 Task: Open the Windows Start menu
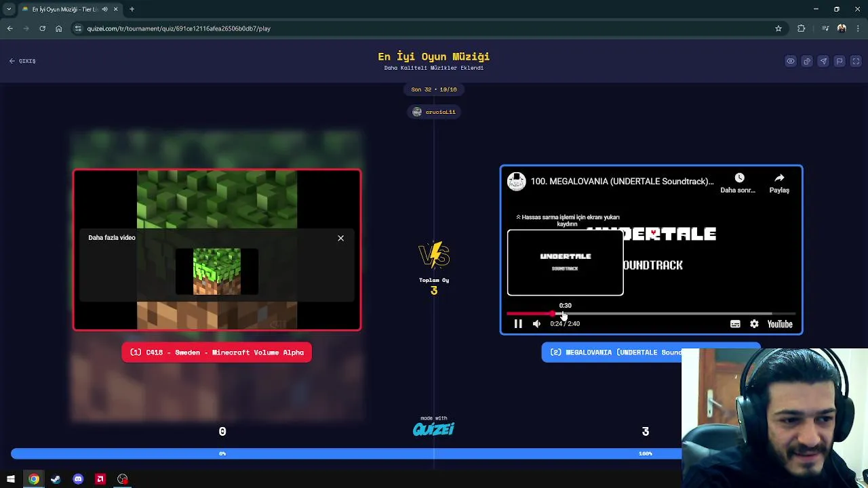11,479
